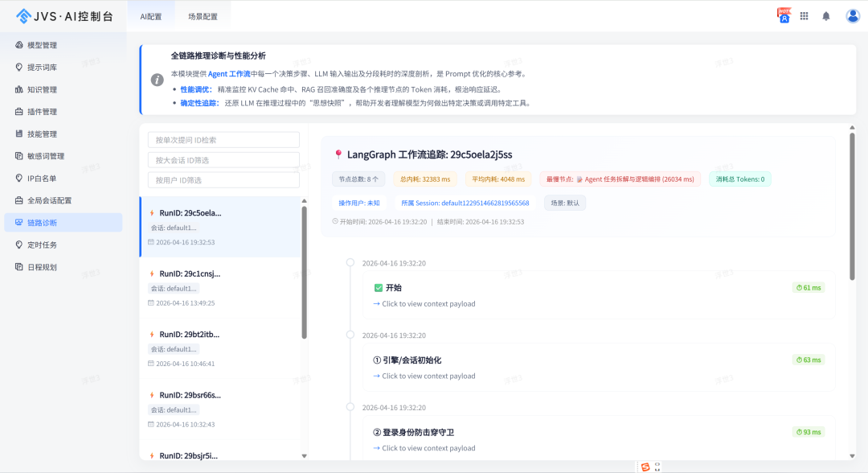The height and width of the screenshot is (473, 868).
Task: Switch to the 场景配置 tab
Action: [203, 17]
